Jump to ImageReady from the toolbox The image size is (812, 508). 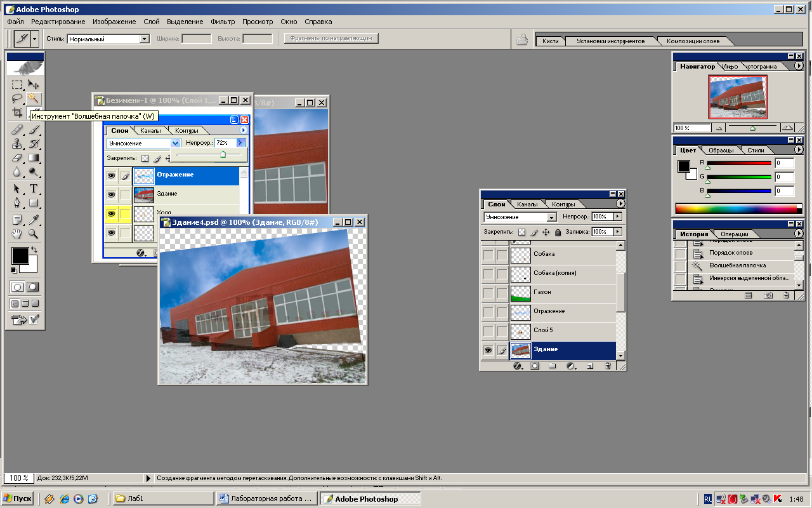pyautogui.click(x=25, y=320)
